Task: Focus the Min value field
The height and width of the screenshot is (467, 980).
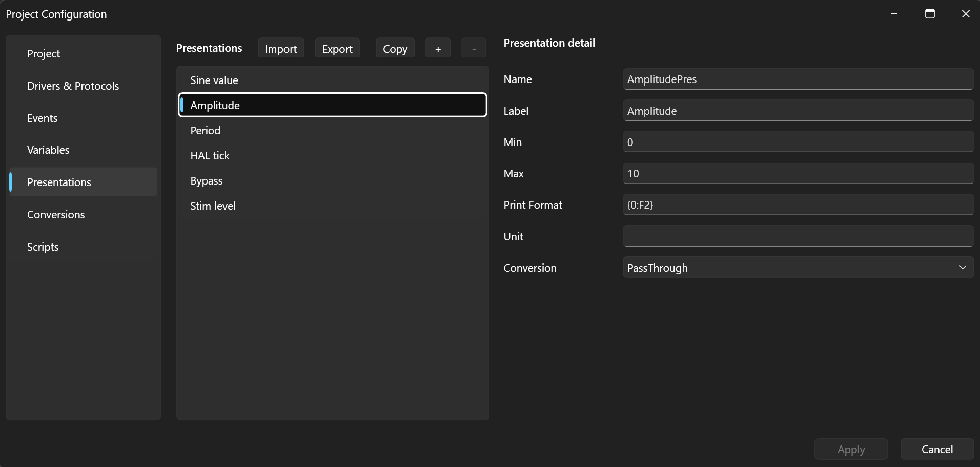Action: click(798, 142)
